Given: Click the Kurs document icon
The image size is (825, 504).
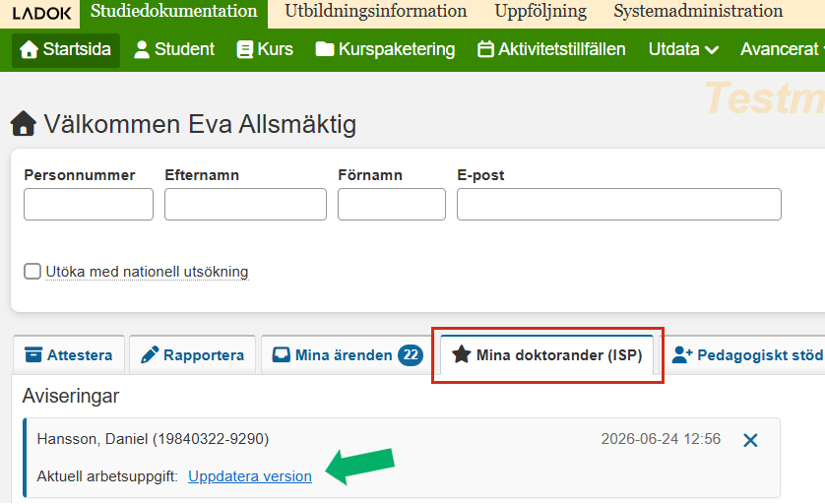Looking at the screenshot, I should (245, 49).
